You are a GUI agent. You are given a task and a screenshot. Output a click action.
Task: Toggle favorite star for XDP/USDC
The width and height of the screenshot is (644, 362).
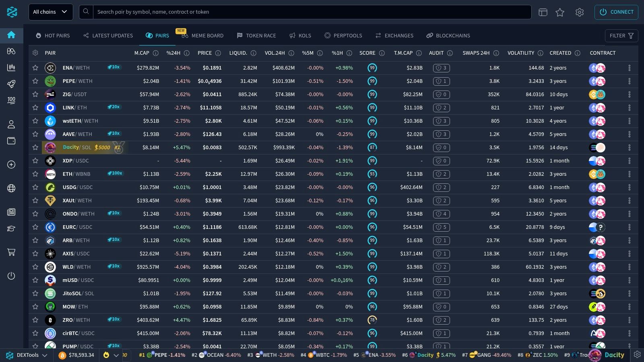[35, 160]
